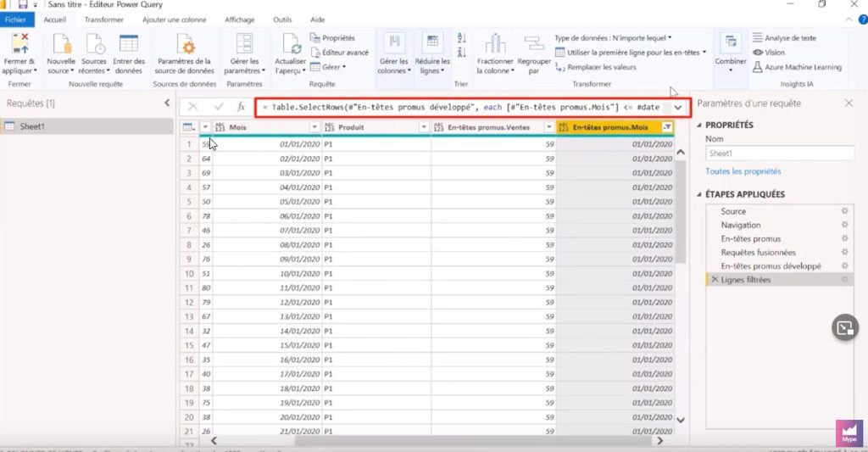Open the Fichier tab
Image resolution: width=868 pixels, height=452 pixels.
16,20
